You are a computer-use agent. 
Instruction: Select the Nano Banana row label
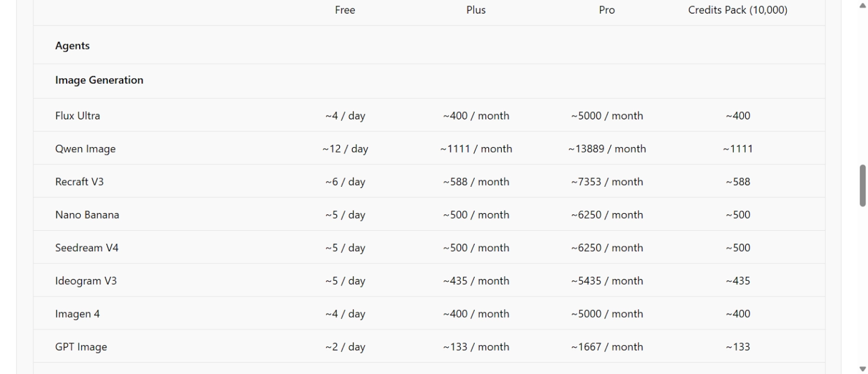tap(87, 215)
